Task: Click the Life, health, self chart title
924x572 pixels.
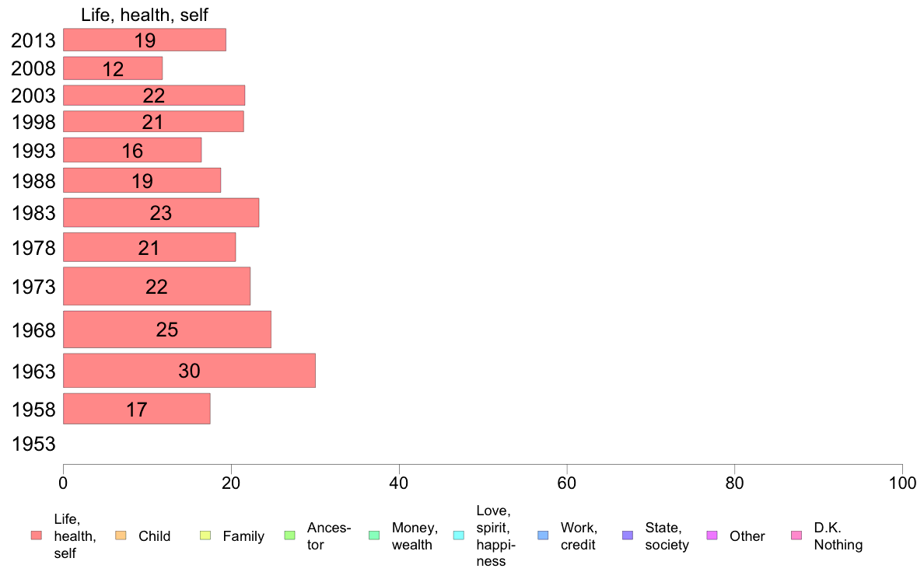Action: point(145,15)
